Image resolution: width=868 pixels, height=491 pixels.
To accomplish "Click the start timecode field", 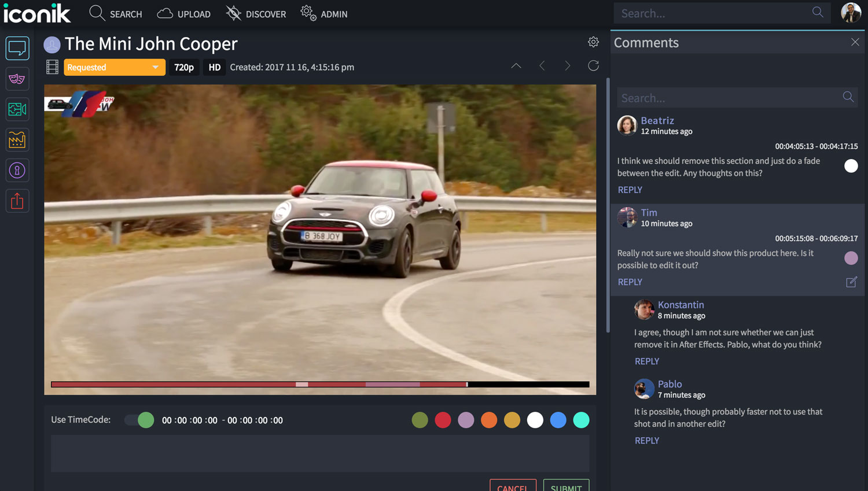I will [190, 420].
